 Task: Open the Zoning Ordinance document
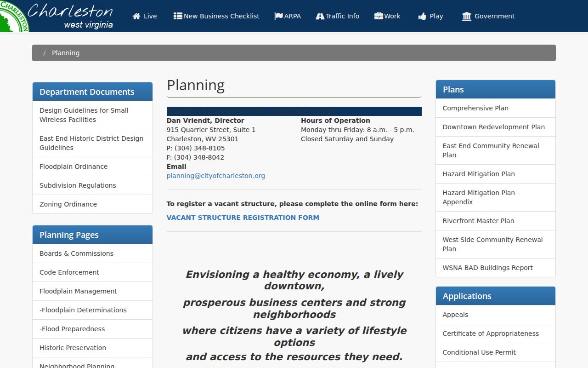coord(92,204)
